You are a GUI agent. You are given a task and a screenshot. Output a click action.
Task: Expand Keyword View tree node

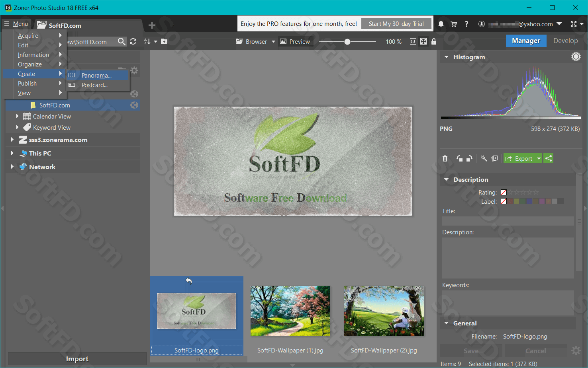17,127
